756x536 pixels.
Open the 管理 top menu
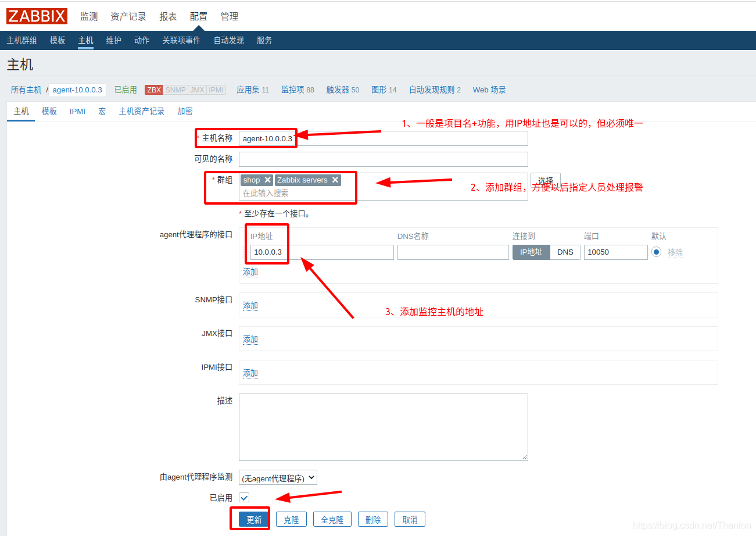pos(230,16)
